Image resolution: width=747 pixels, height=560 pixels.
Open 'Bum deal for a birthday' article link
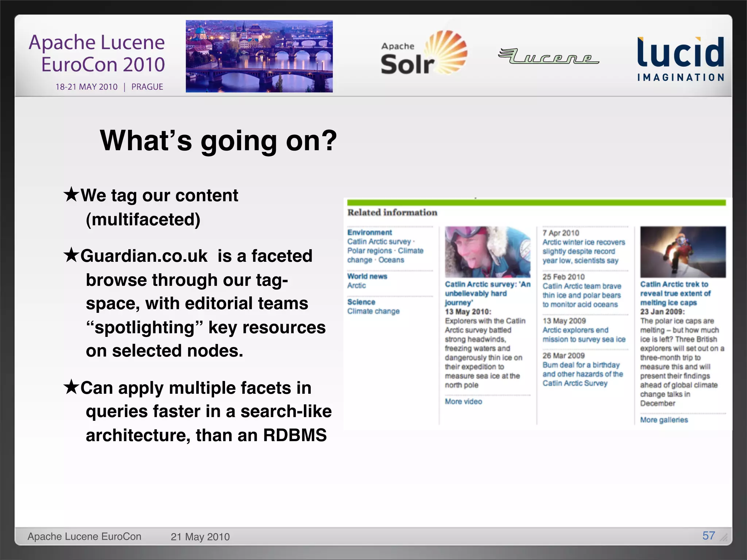[x=582, y=374]
